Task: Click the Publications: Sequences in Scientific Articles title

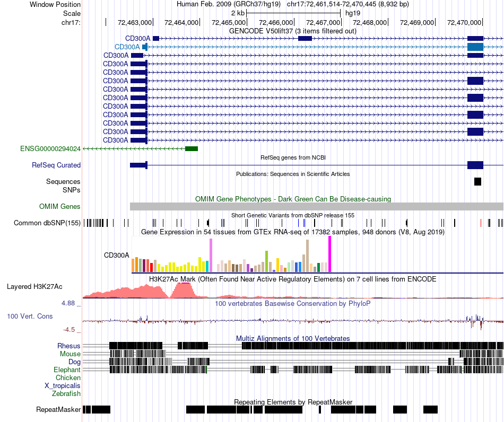Action: [x=293, y=174]
